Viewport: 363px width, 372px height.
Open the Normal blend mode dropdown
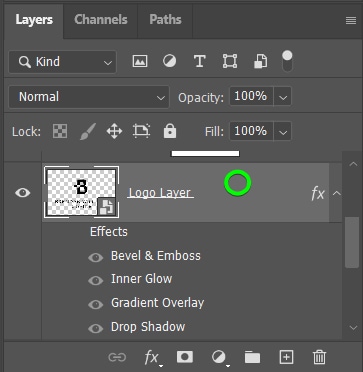89,97
